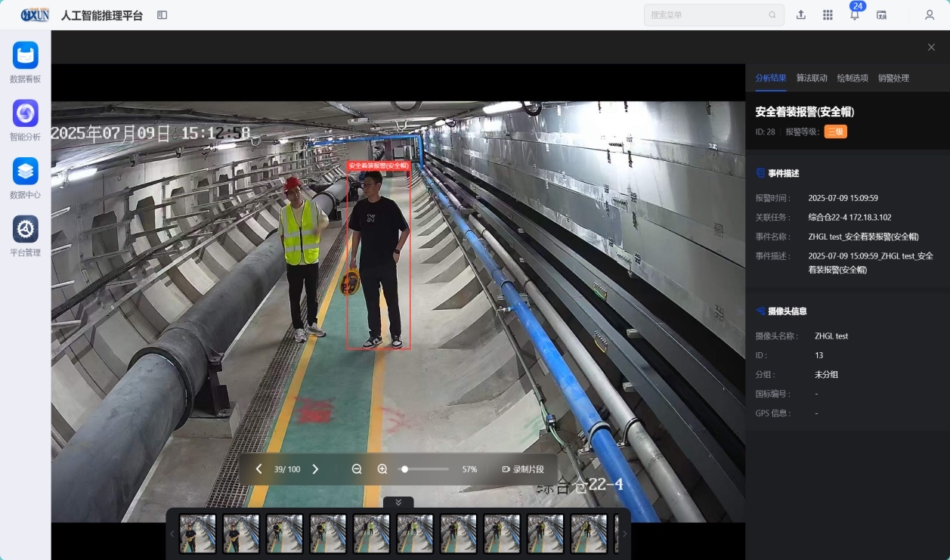This screenshot has height=560, width=950.
Task: Switch to the 绘制选项 tab
Action: click(x=853, y=78)
